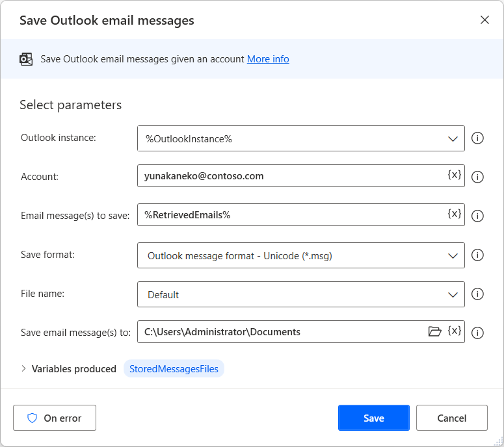Screen dimensions: 504x447
Task: Click the Account field info icon
Action: point(477,177)
